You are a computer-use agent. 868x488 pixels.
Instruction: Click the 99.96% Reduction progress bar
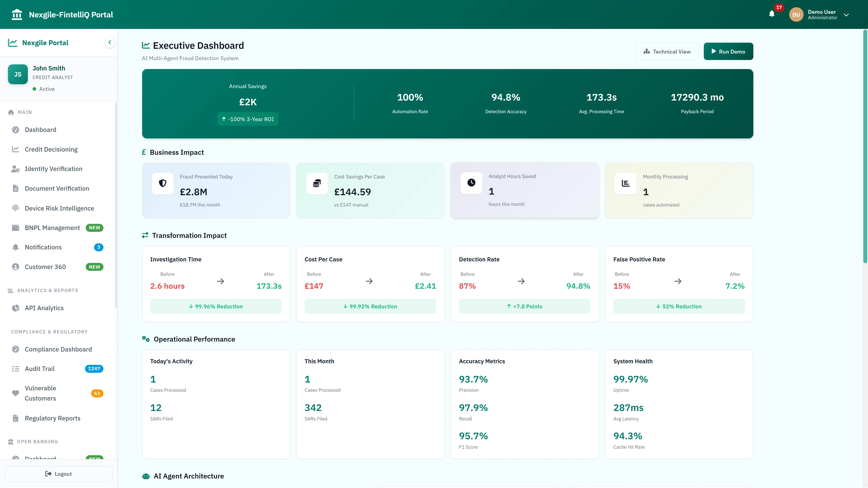point(216,306)
